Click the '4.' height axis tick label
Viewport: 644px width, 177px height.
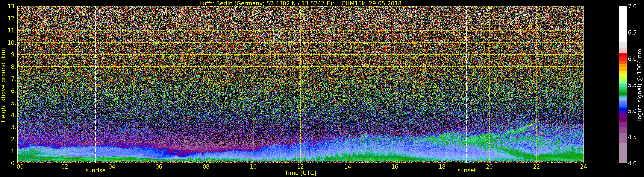14,115
